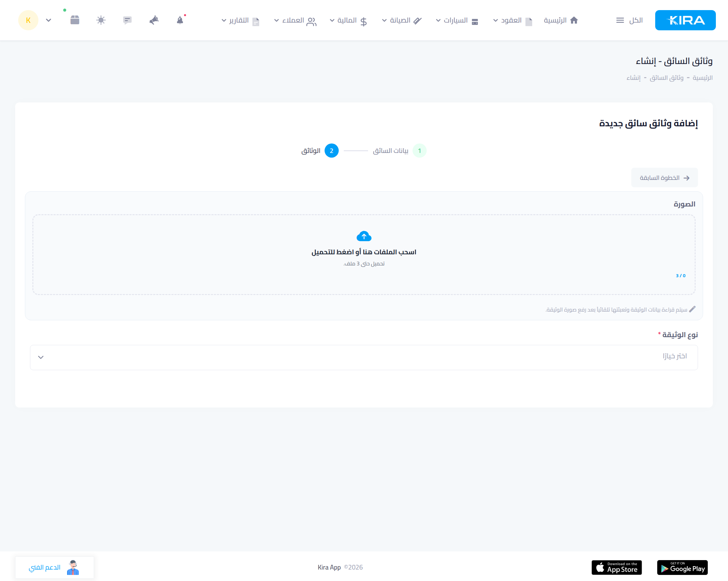This screenshot has height=581, width=728.
Task: Expand the التقارير menu
Action: point(240,21)
